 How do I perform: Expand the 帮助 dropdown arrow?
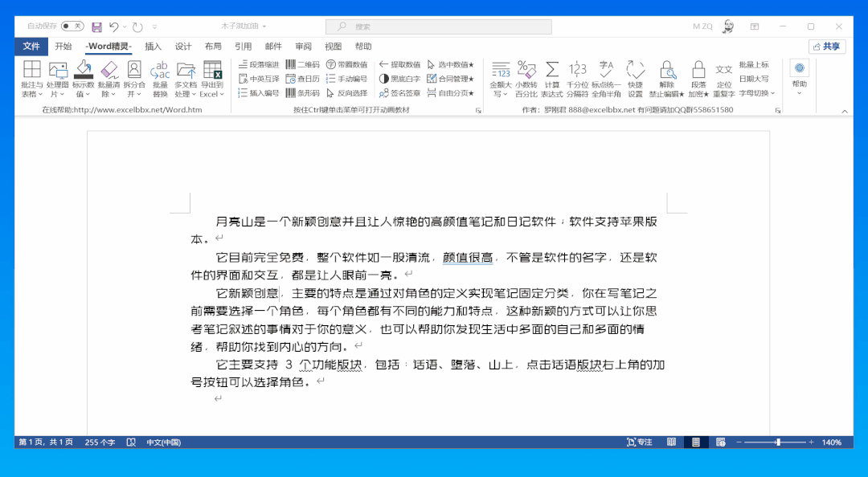pos(800,94)
